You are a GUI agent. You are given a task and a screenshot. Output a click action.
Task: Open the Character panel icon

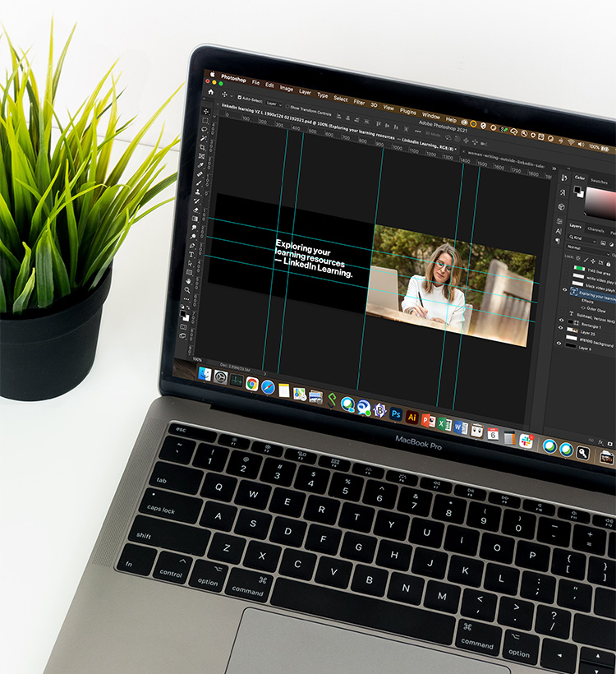[559, 231]
